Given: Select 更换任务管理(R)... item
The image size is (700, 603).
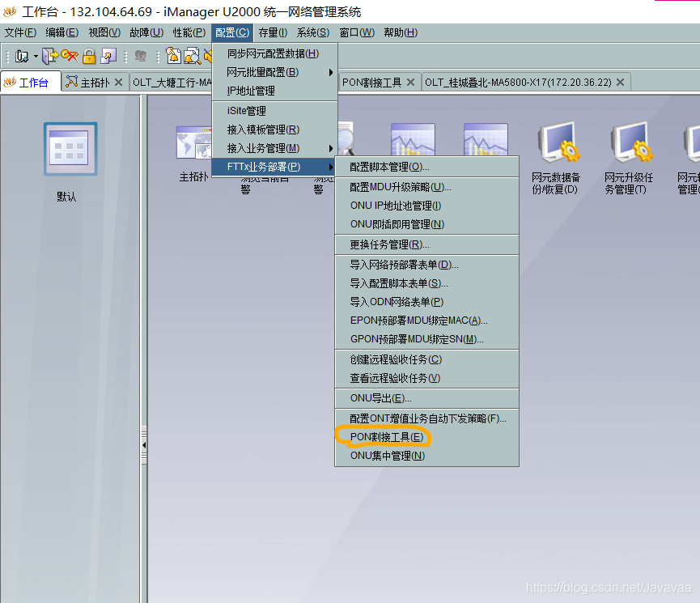Looking at the screenshot, I should pyautogui.click(x=426, y=244).
